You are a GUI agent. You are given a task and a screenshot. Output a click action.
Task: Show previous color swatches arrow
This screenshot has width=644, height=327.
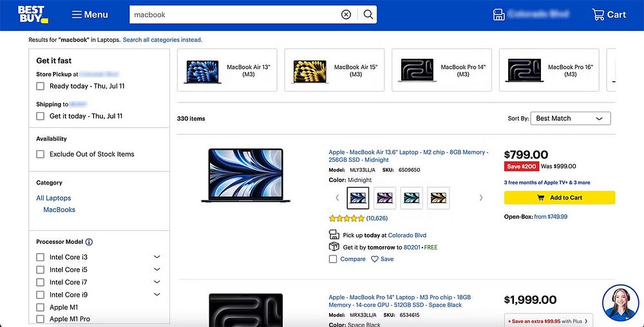[x=337, y=198]
